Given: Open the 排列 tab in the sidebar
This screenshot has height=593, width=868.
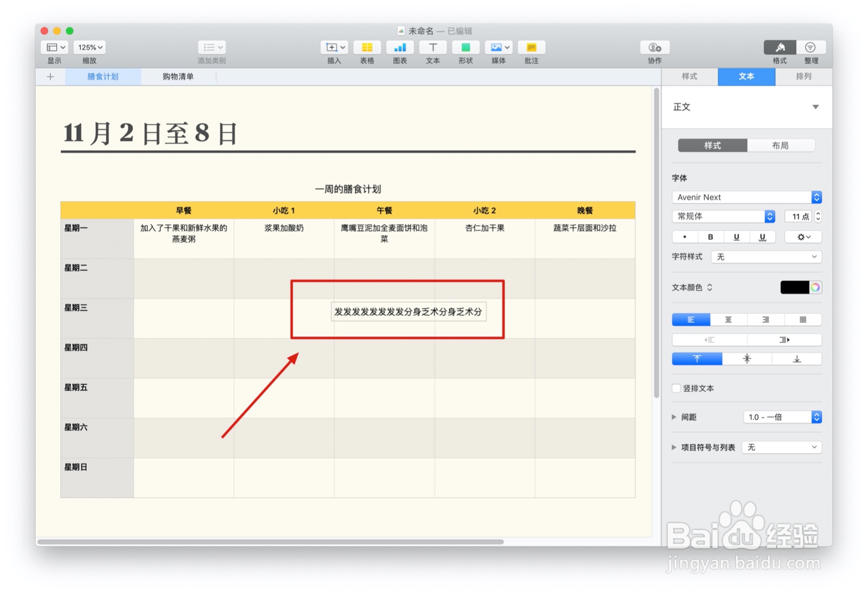Looking at the screenshot, I should (803, 76).
